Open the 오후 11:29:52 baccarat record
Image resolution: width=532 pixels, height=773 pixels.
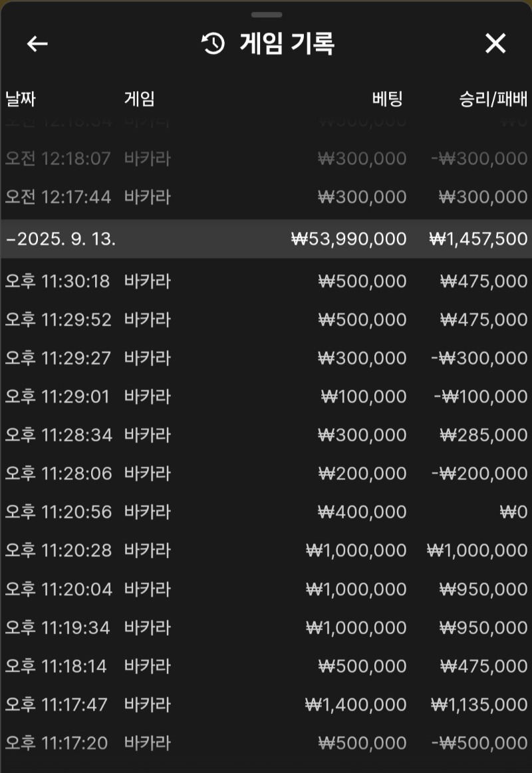click(266, 320)
